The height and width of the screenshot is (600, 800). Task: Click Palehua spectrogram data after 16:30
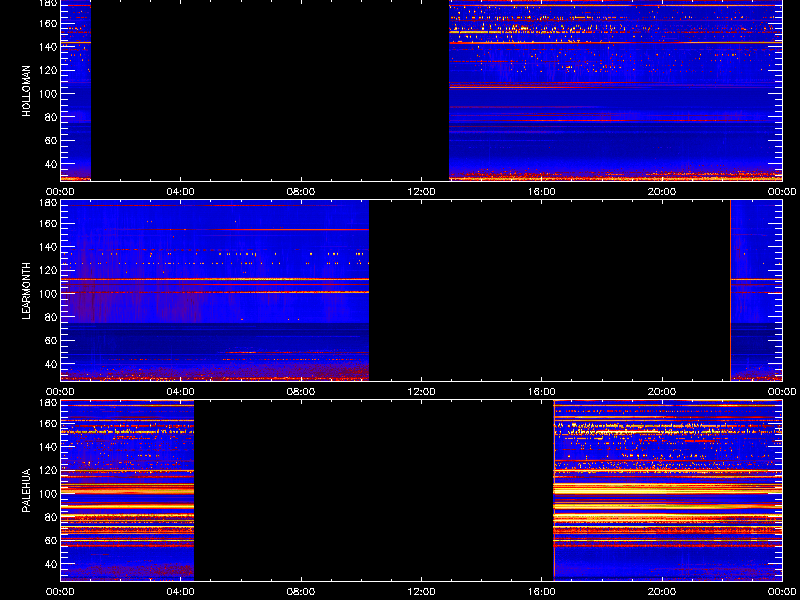pos(668,490)
